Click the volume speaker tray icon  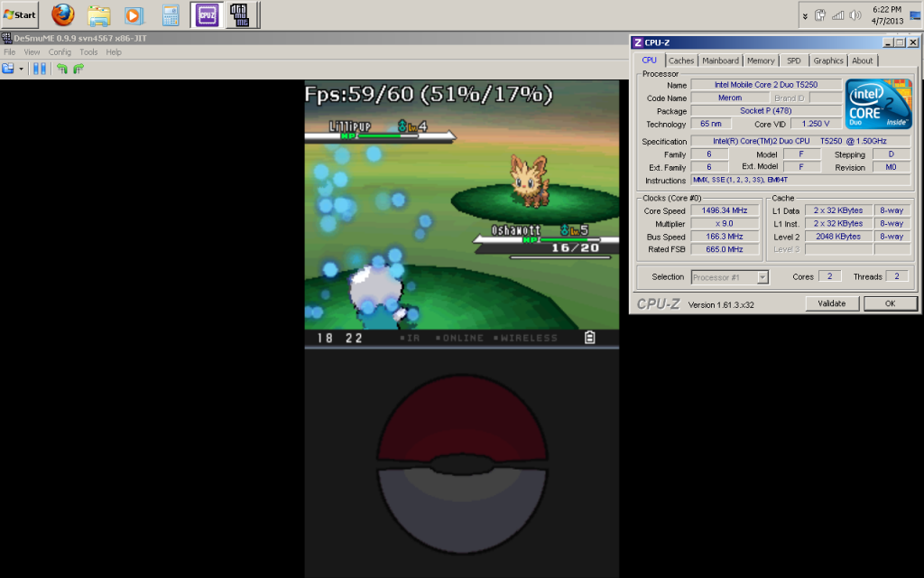[855, 15]
